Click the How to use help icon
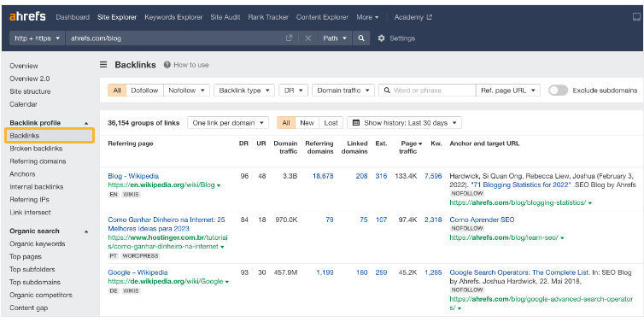The image size is (644, 328). [167, 65]
